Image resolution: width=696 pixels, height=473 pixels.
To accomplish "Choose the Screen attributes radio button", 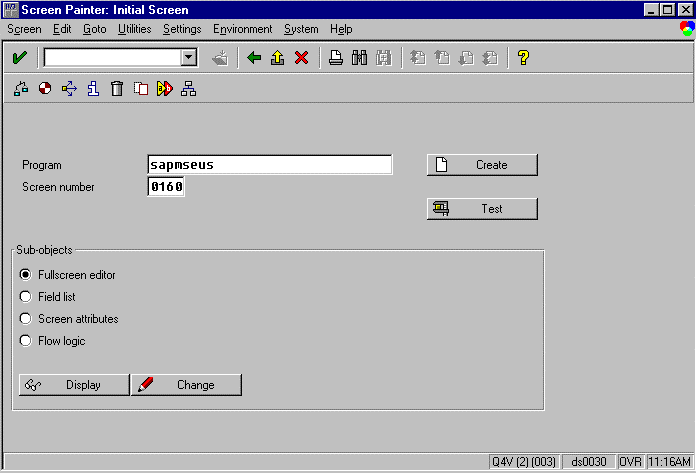I will tap(26, 319).
